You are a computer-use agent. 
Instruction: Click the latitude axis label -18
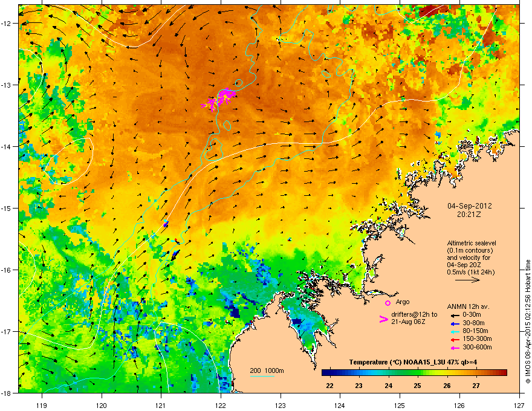[6, 393]
